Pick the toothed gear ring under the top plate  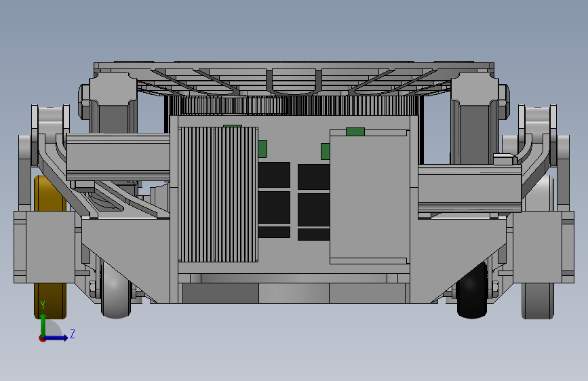click(294, 105)
